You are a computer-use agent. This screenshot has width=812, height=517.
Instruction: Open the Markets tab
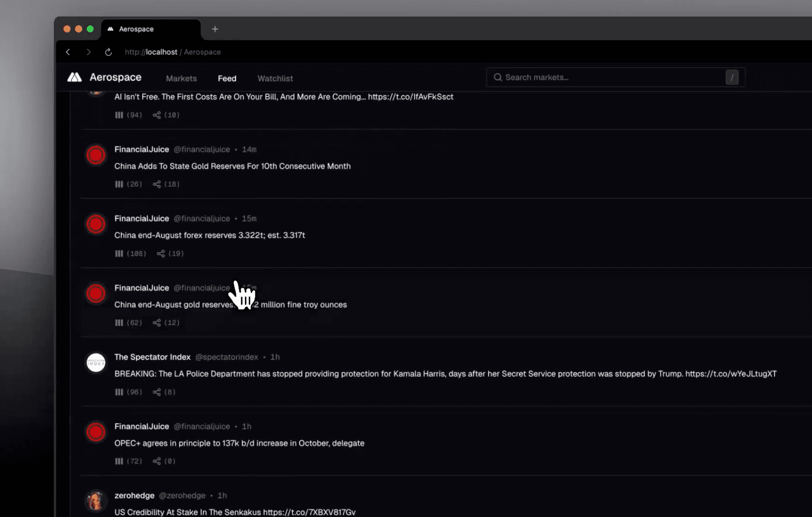(x=181, y=79)
